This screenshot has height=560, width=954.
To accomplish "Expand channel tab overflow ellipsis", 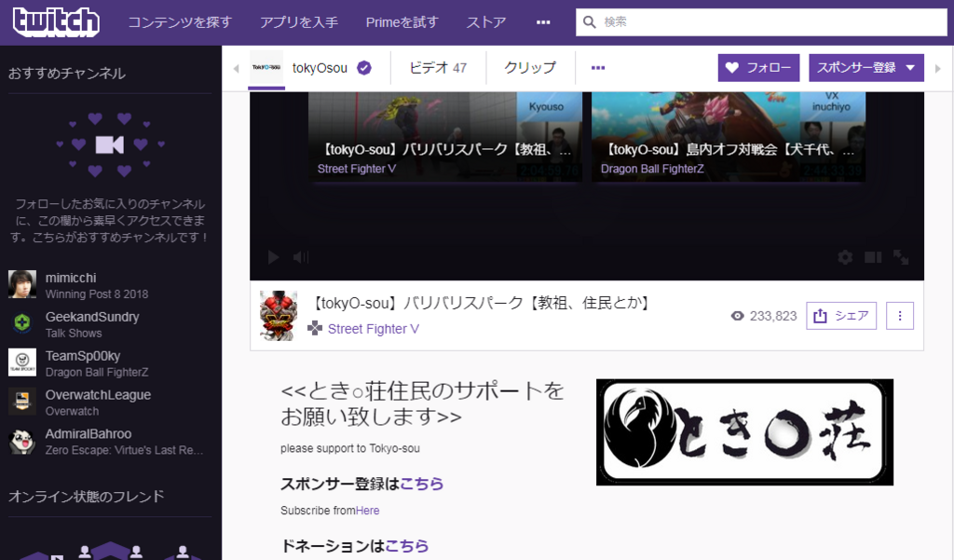I will coord(597,68).
